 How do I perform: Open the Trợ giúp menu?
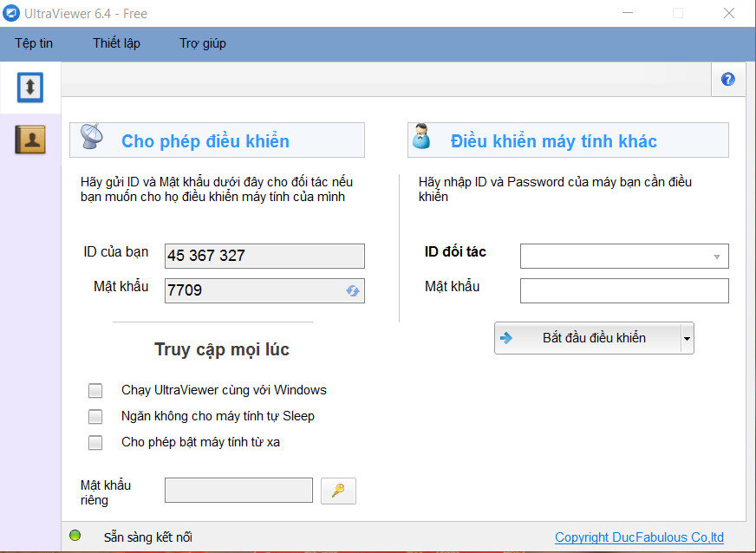203,43
